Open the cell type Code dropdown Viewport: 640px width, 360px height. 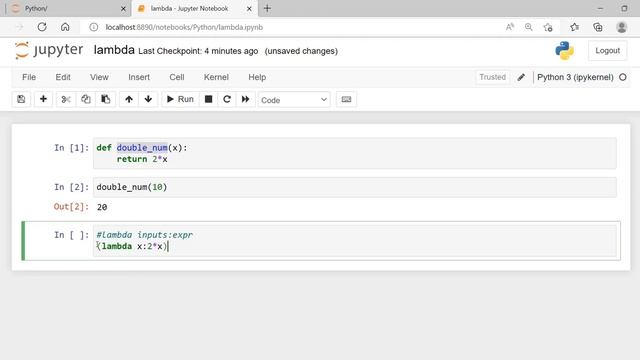tap(294, 100)
